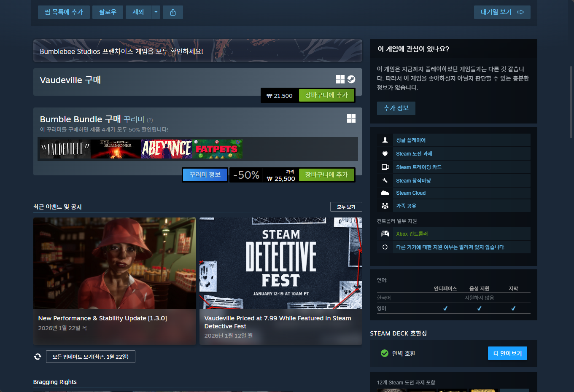574x392 pixels.
Task: Click the 영어 language row label
Action: tap(382, 309)
